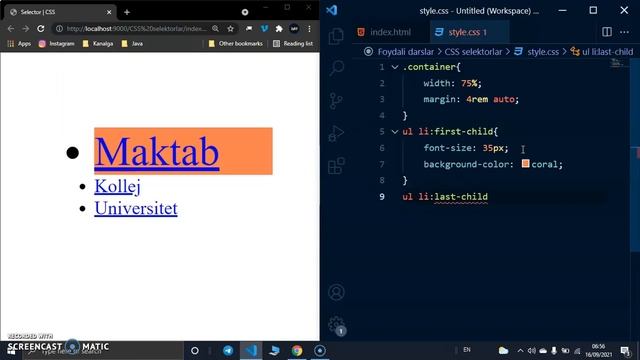Click the code line ul li:last-child
640x360 pixels.
445,197
